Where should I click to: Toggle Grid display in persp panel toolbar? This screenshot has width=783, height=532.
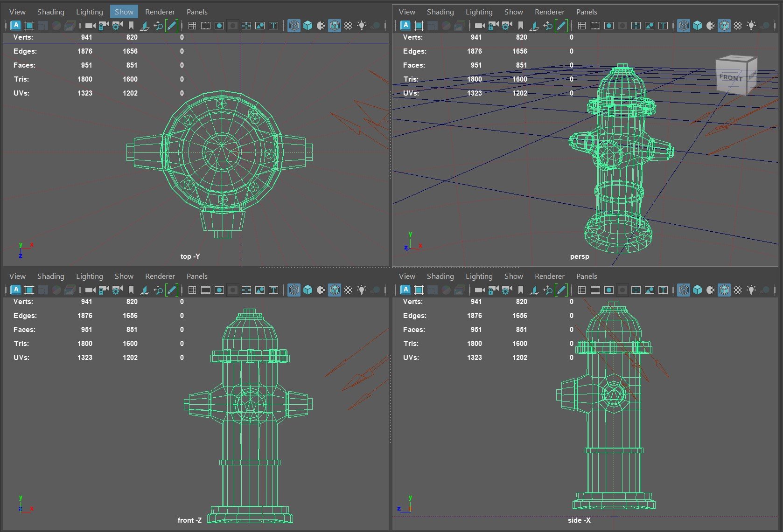point(582,26)
